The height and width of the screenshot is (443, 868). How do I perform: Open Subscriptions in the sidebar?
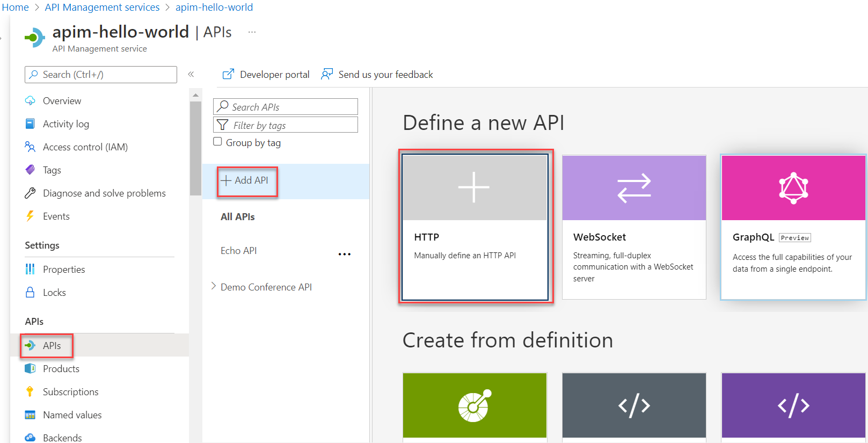pos(71,392)
